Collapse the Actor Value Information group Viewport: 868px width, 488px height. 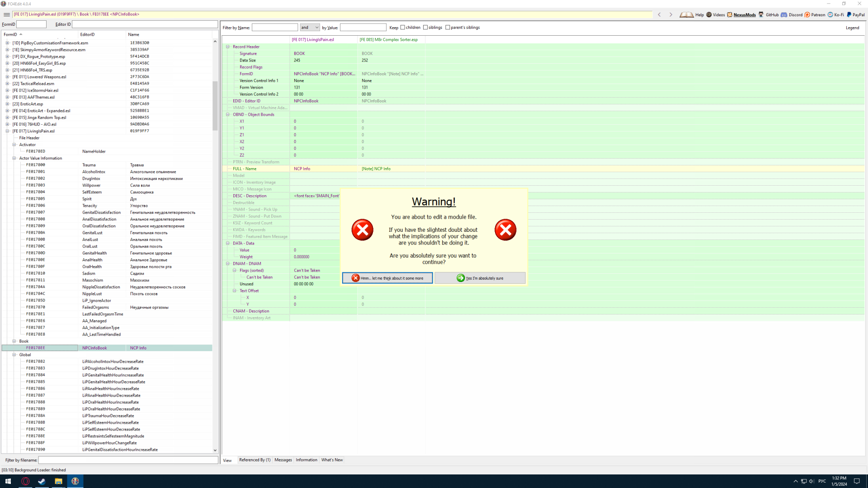click(14, 158)
